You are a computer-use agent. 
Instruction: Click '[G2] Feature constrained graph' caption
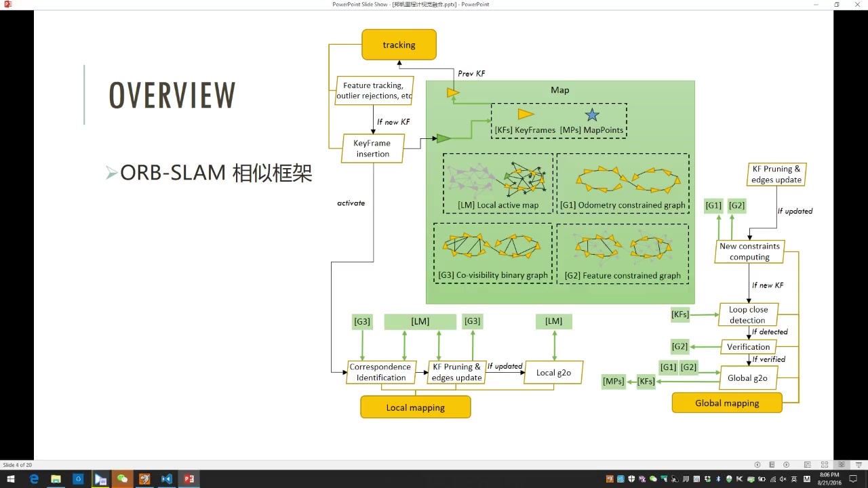point(623,276)
